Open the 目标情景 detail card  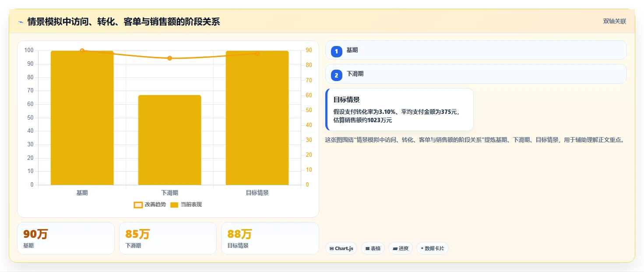pos(399,110)
